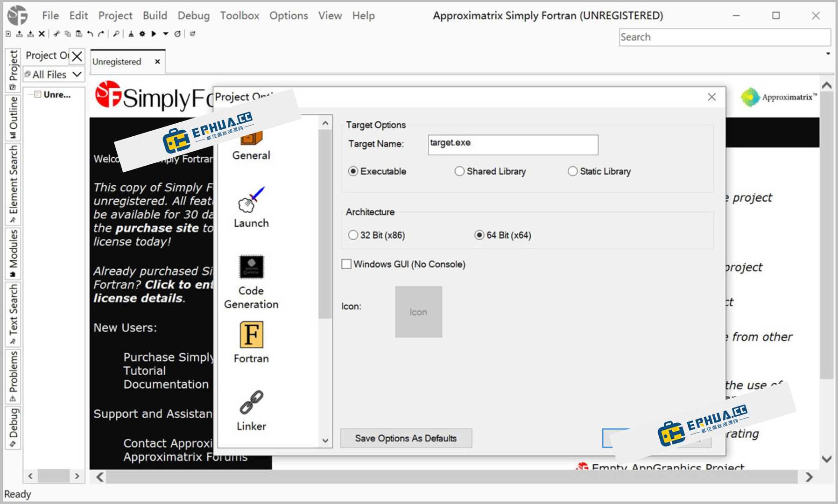Click the Find magnifier toolbar icon
The image size is (838, 504).
(116, 34)
